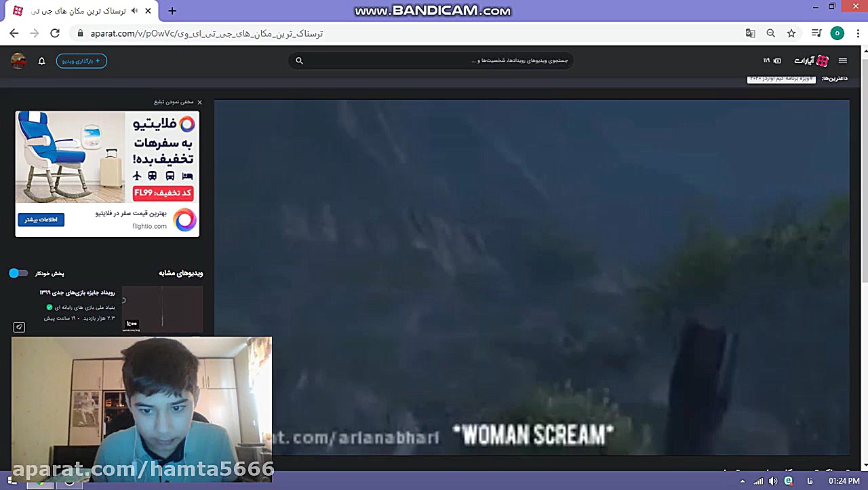The width and height of the screenshot is (868, 490).
Task: Toggle the پخش خودکار autoplay switch
Action: click(x=18, y=273)
